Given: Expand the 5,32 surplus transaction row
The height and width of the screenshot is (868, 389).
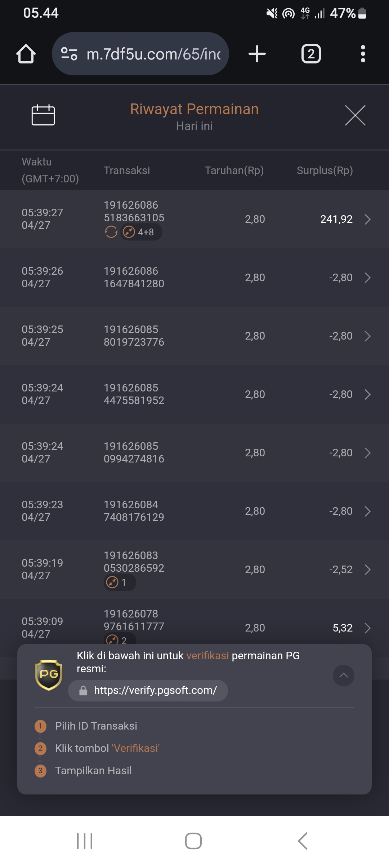Looking at the screenshot, I should click(367, 628).
